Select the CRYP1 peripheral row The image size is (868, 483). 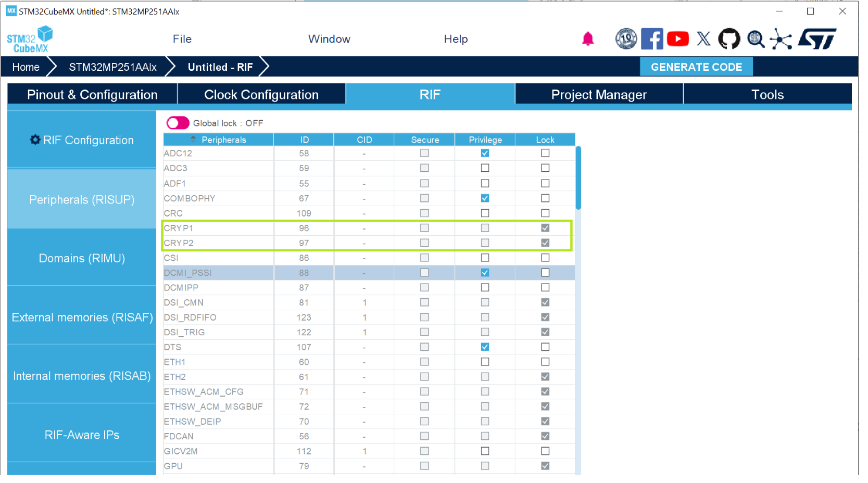point(369,228)
